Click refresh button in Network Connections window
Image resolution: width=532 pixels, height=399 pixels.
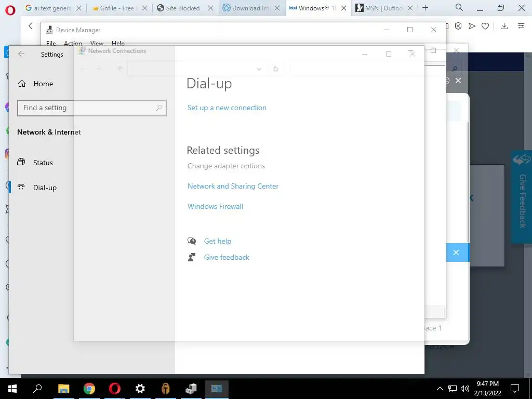tap(275, 69)
